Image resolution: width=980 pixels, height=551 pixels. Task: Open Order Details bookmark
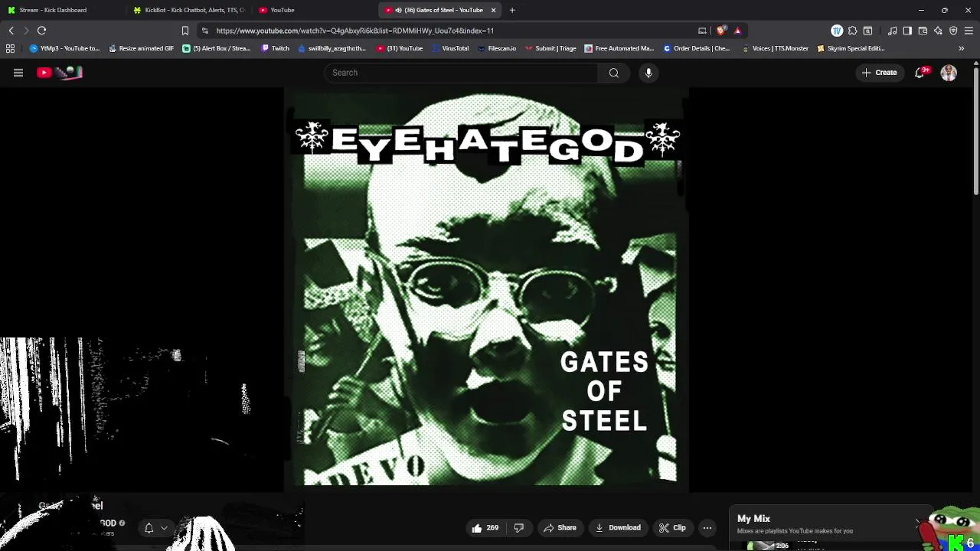(697, 48)
